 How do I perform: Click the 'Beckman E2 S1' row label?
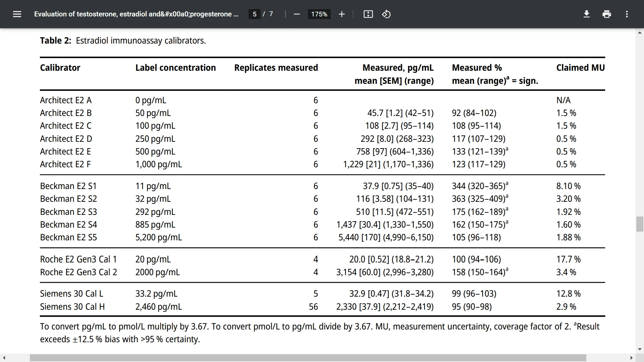pyautogui.click(x=68, y=186)
